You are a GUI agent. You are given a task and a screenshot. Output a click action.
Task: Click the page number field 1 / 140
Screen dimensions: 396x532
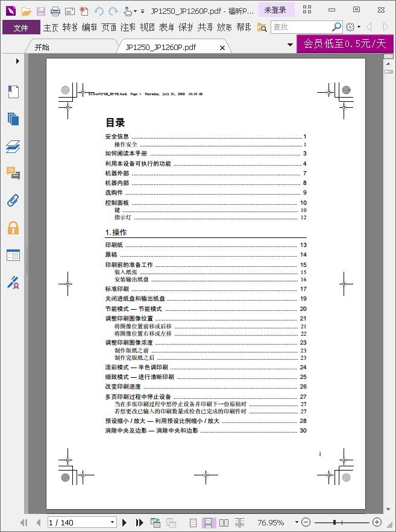[x=78, y=522]
